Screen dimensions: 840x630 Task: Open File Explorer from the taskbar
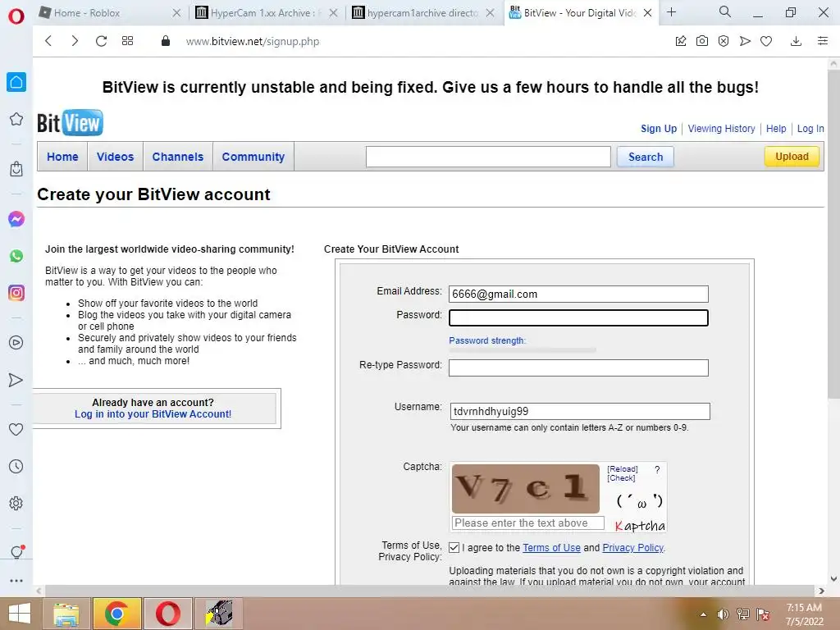pos(66,614)
